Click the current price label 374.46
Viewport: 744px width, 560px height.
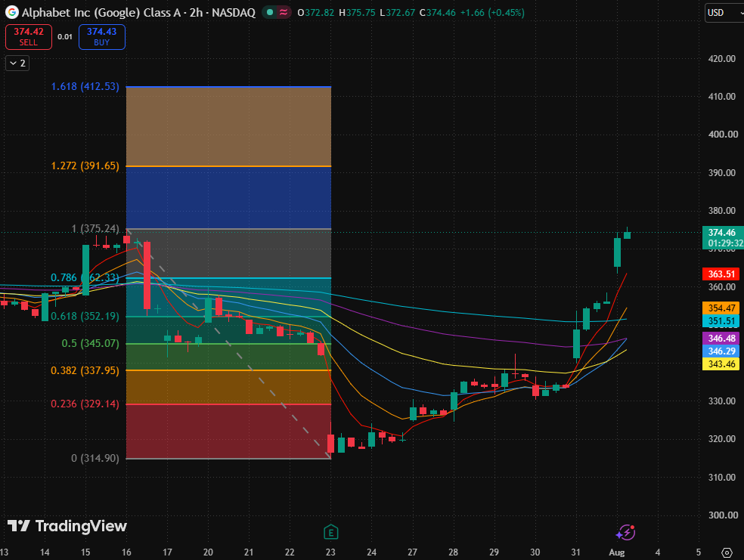723,232
